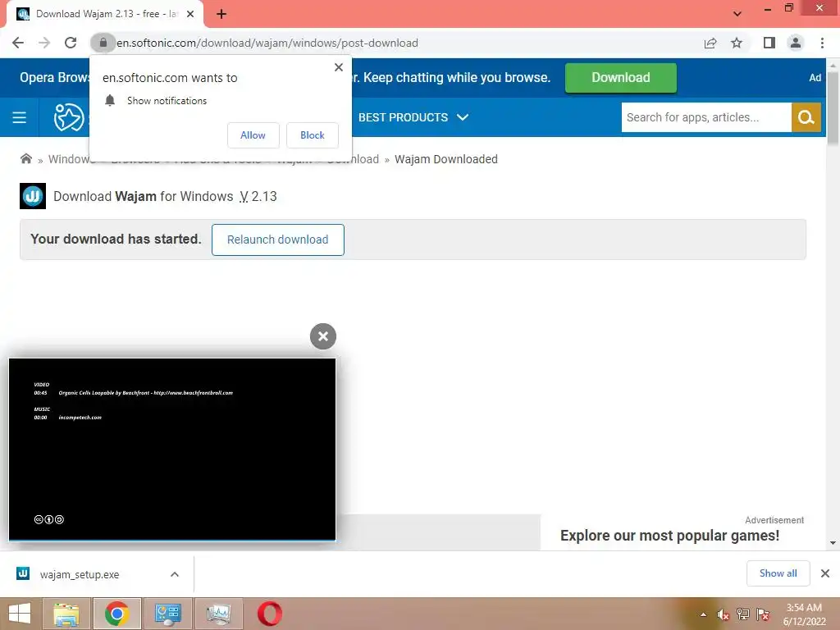Click the browser forward arrow
Viewport: 840px width, 630px height.
coord(44,43)
